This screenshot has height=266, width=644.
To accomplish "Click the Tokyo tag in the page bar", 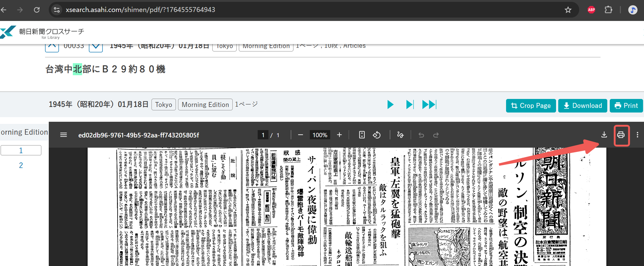I will tap(164, 104).
